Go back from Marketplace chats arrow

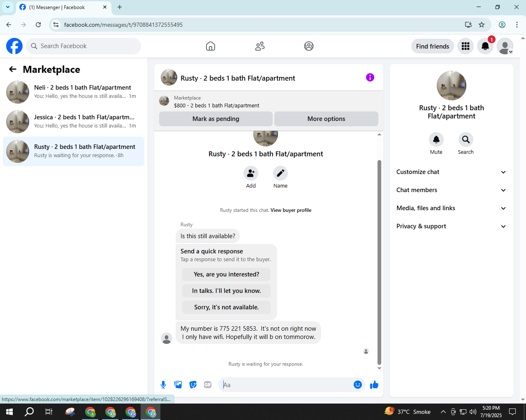[x=13, y=69]
